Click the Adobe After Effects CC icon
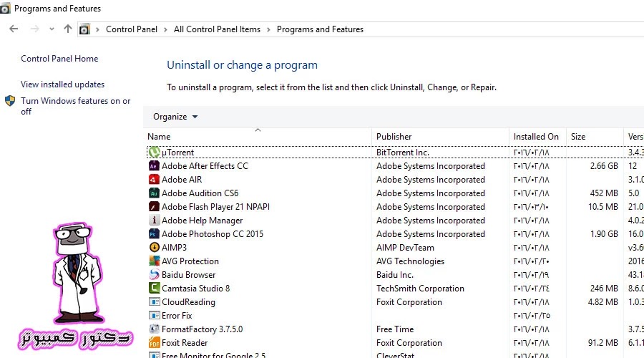Screen dimensions: 644x358 click(x=154, y=165)
